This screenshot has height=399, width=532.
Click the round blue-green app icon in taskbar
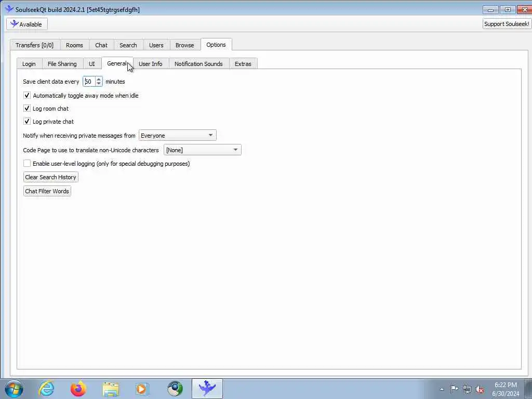[x=175, y=389]
